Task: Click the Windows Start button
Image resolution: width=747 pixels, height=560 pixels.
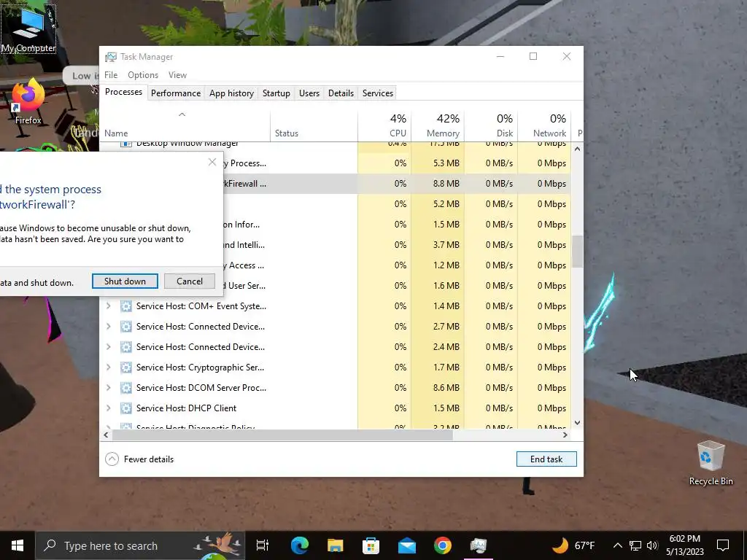Action: [x=18, y=545]
